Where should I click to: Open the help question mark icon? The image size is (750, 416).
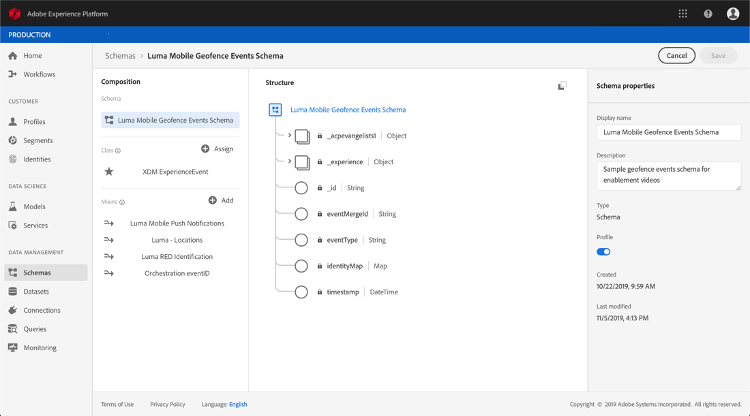pos(708,14)
